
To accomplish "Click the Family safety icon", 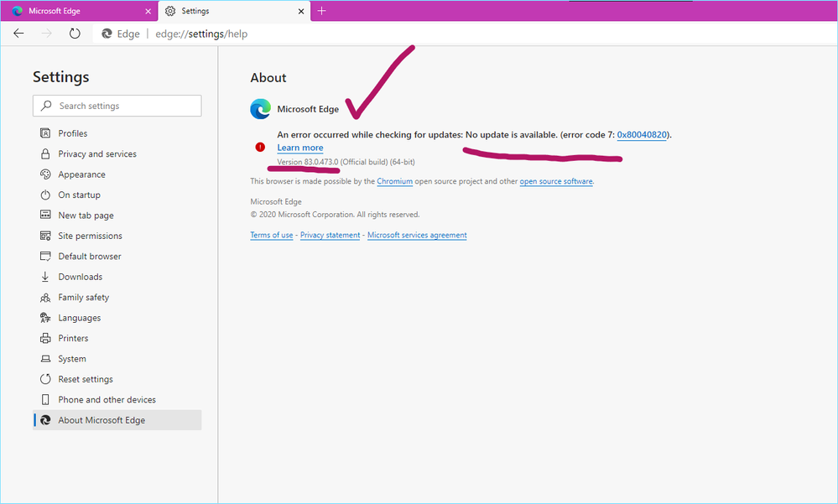I will 45,297.
